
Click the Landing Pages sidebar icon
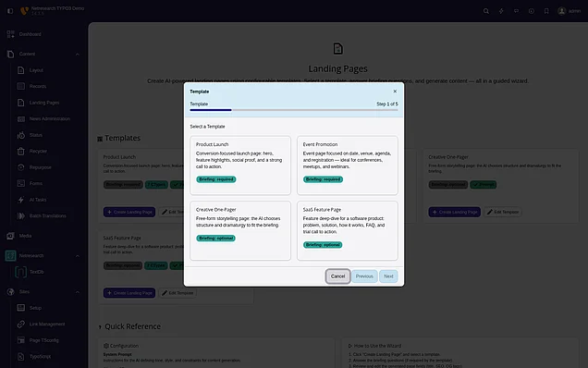coord(21,103)
